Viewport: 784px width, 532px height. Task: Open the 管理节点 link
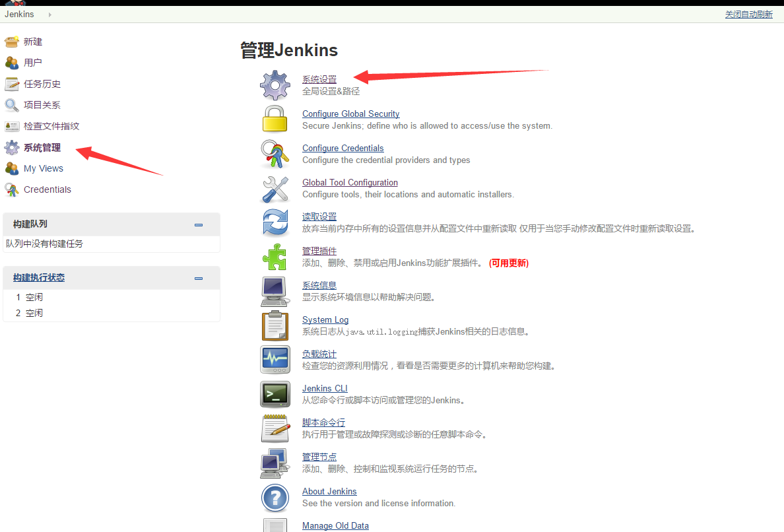coord(319,457)
